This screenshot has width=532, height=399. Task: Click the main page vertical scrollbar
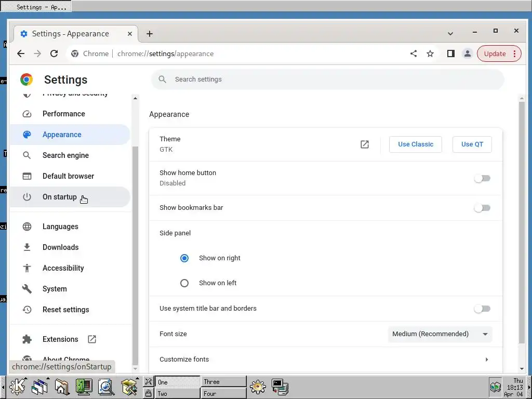point(522,222)
